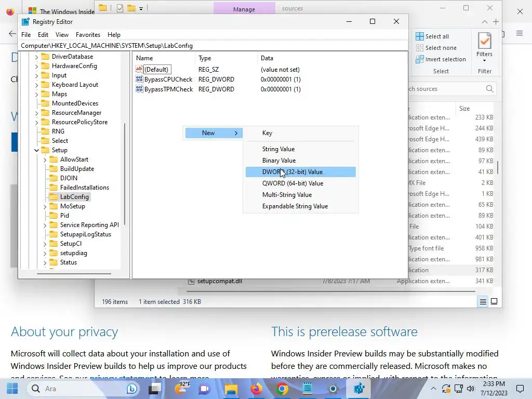
Task: Expand the DriverDatabase key
Action: (x=37, y=57)
